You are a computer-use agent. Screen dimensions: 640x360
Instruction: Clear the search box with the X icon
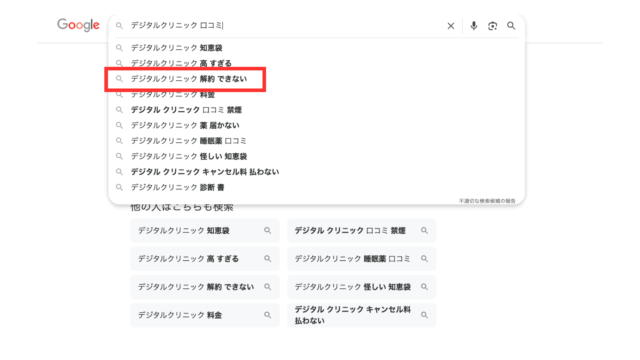451,26
